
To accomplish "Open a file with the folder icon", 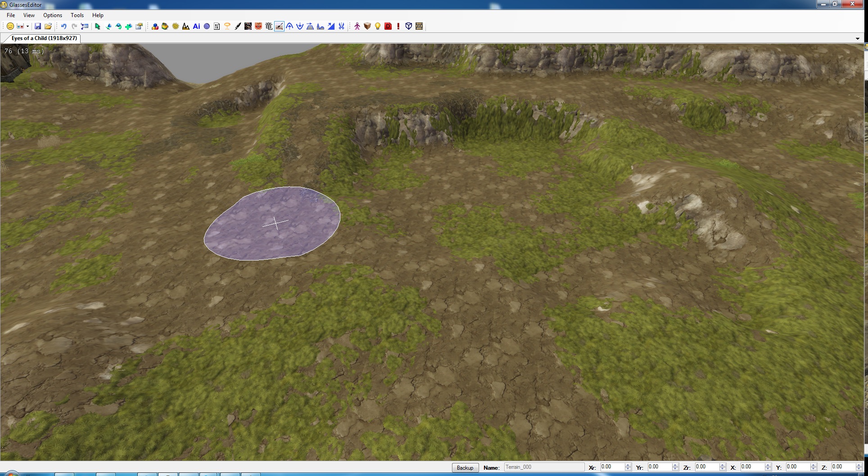I will pos(48,27).
